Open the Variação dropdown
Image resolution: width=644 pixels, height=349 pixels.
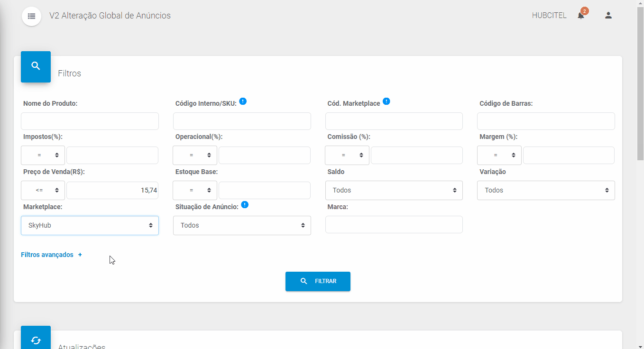pos(546,190)
